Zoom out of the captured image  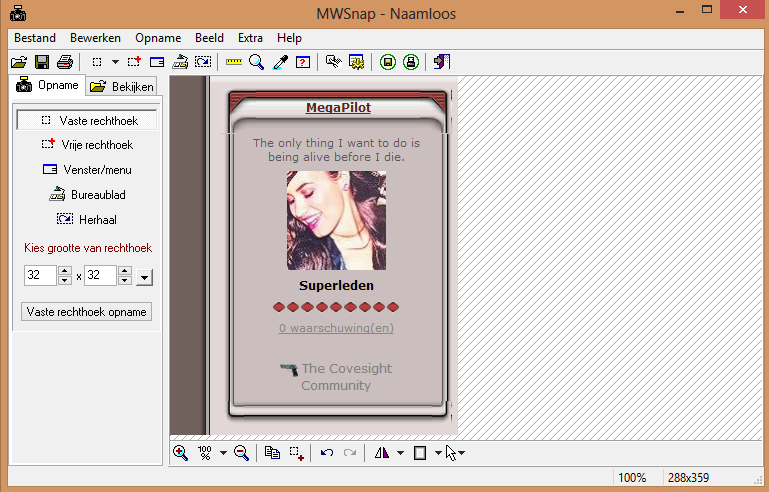(x=241, y=453)
